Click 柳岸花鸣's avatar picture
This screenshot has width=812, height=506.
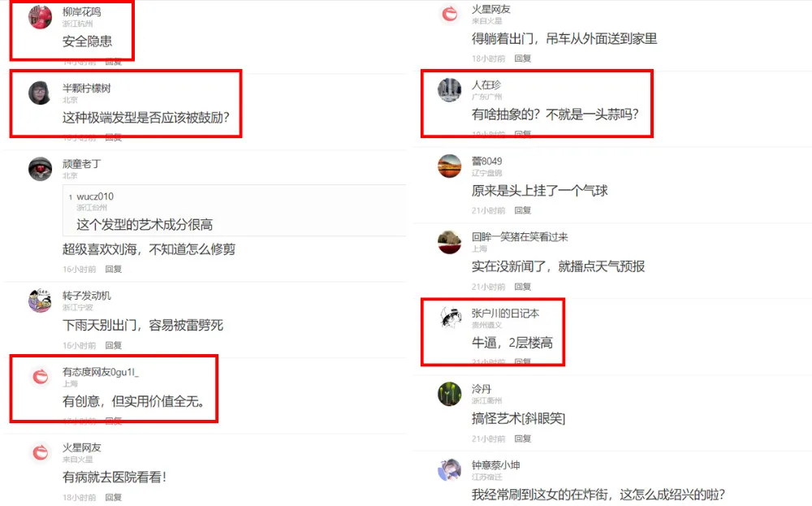[x=40, y=17]
